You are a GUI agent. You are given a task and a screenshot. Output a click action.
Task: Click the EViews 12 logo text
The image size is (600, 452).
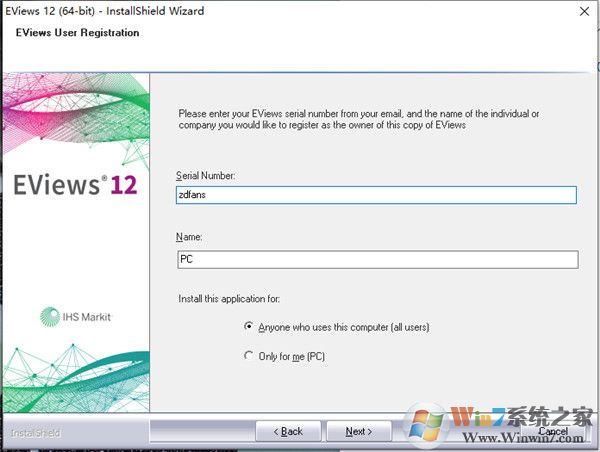point(75,185)
